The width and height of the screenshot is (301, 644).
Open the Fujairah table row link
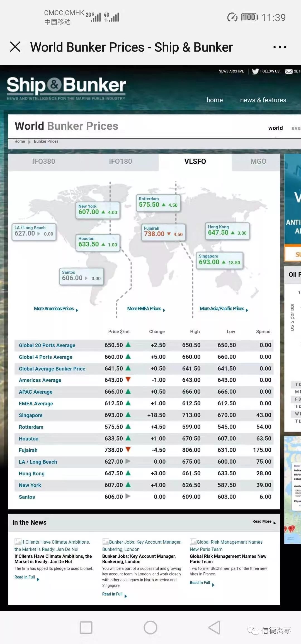(28, 450)
